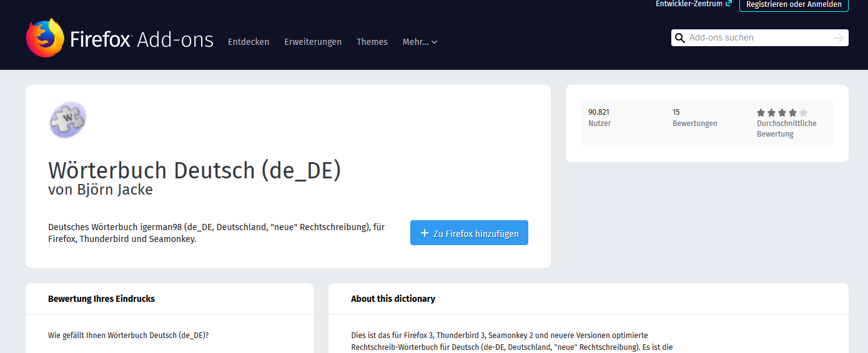Go to the Entdecken section
Image resolution: width=868 pixels, height=353 pixels.
coord(249,42)
